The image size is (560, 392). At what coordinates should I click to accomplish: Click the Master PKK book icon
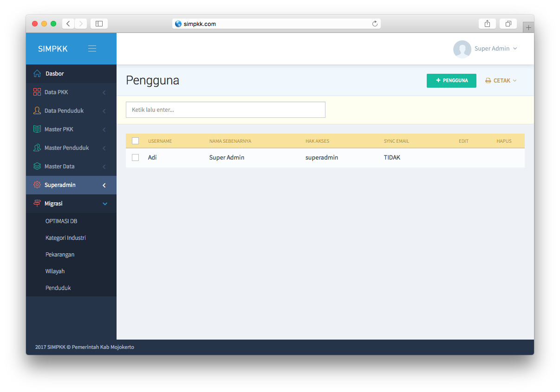37,129
